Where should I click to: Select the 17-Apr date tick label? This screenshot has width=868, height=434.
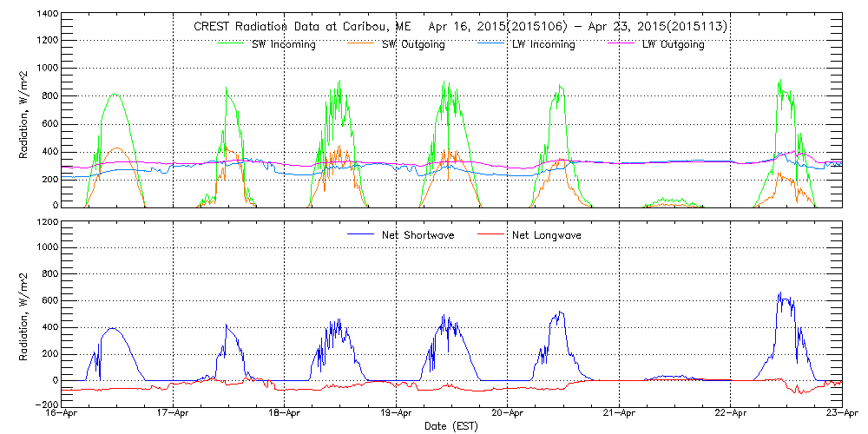click(174, 414)
